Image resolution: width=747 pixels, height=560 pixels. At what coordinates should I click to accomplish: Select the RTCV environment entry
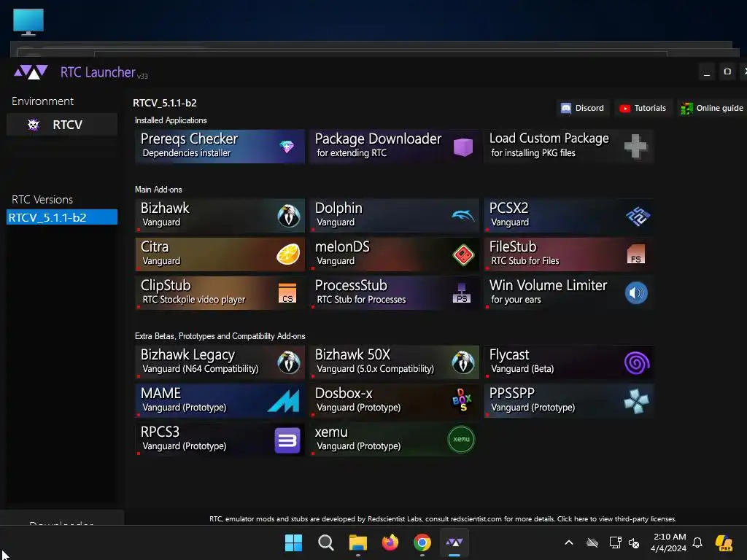pos(62,125)
